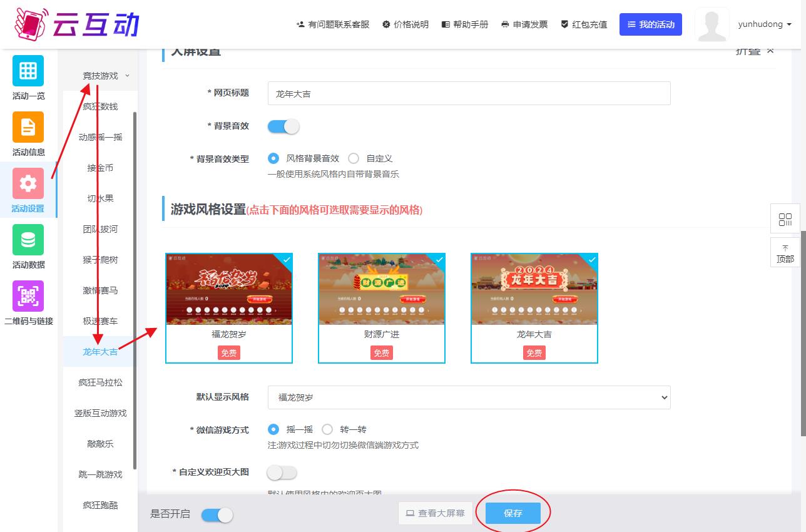Image resolution: width=806 pixels, height=532 pixels.
Task: Open 激情赛马 menu item
Action: [100, 290]
